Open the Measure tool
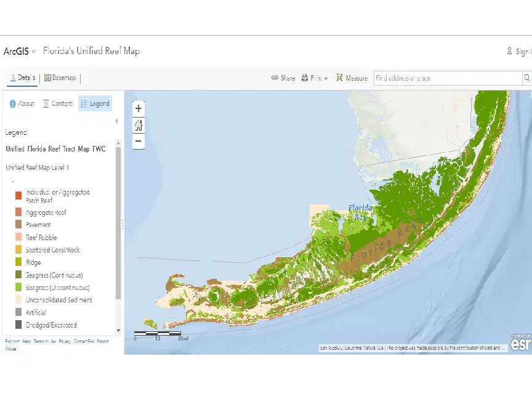 [x=352, y=78]
